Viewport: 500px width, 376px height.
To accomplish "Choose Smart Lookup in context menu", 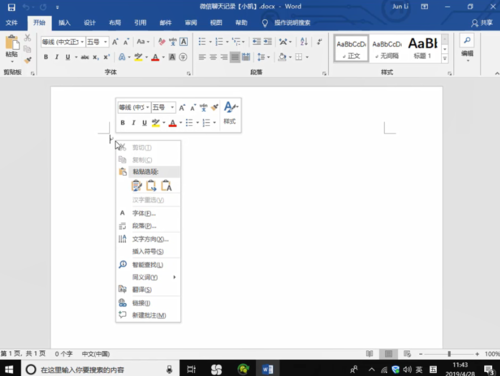I will point(148,265).
